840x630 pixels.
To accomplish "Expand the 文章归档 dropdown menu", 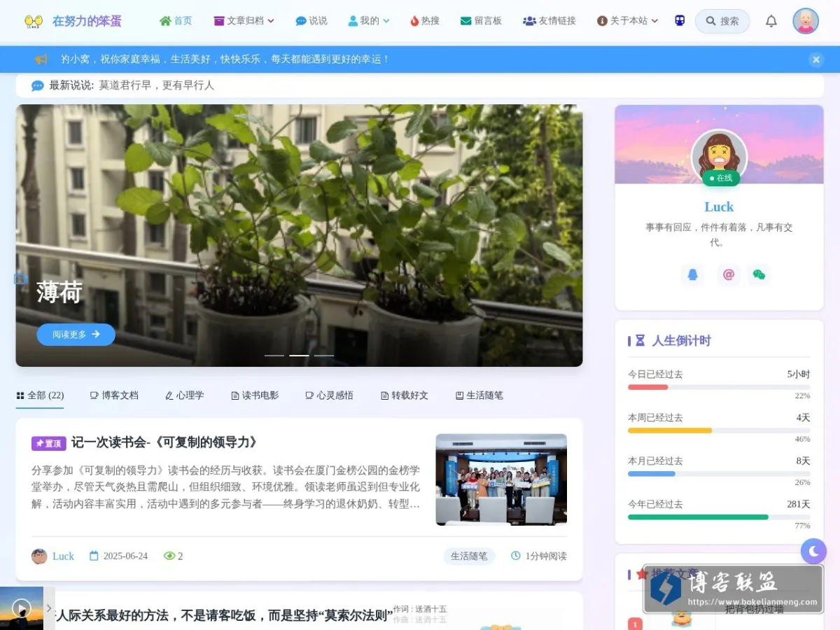I will tap(244, 21).
